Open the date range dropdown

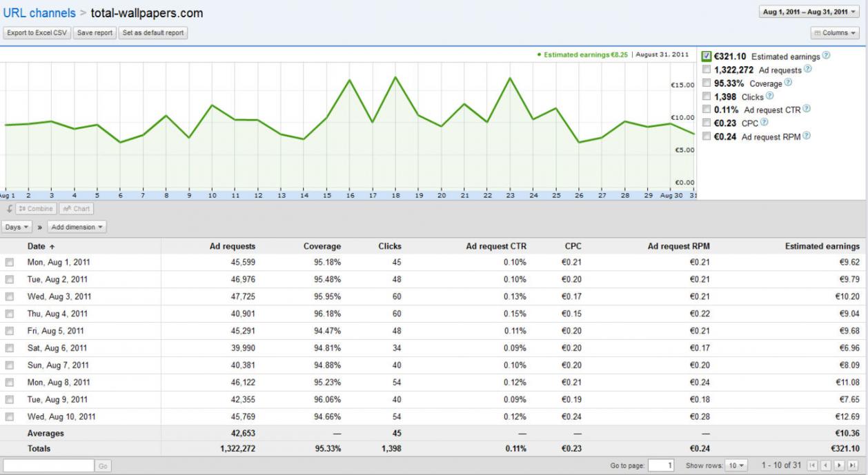coord(809,12)
